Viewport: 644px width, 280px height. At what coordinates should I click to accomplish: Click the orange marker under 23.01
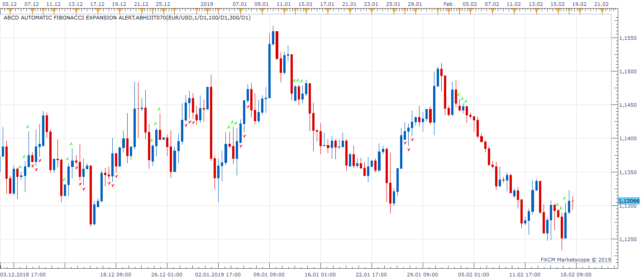pos(371,10)
